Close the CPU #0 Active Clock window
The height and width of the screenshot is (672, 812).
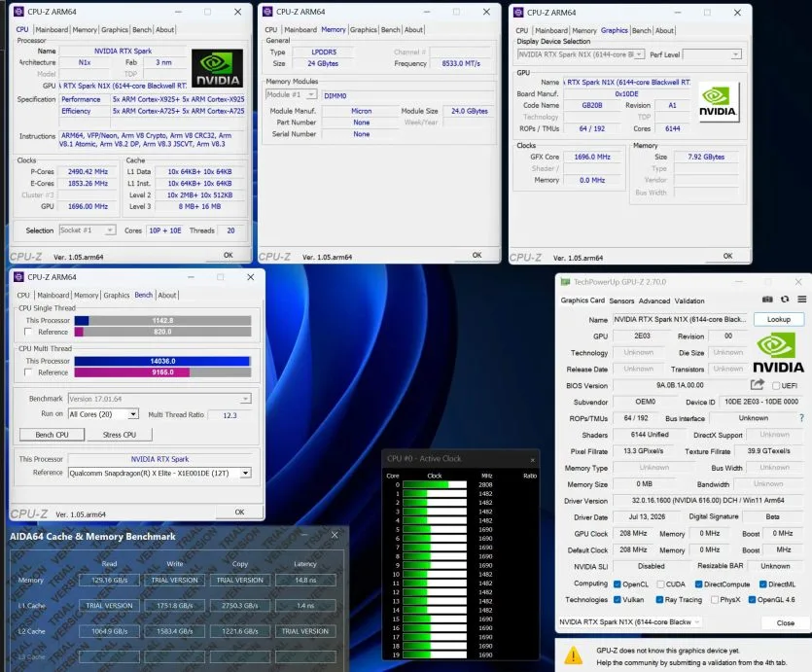[x=532, y=460]
